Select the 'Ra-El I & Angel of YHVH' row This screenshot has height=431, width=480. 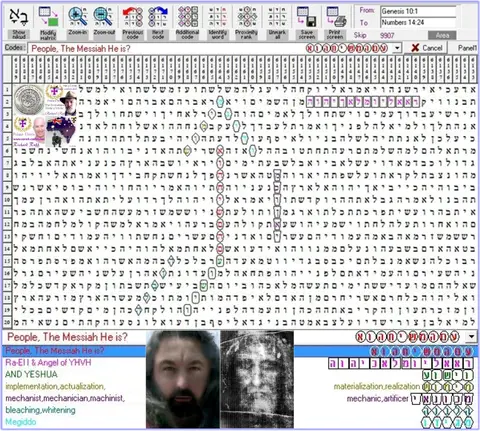click(x=48, y=363)
